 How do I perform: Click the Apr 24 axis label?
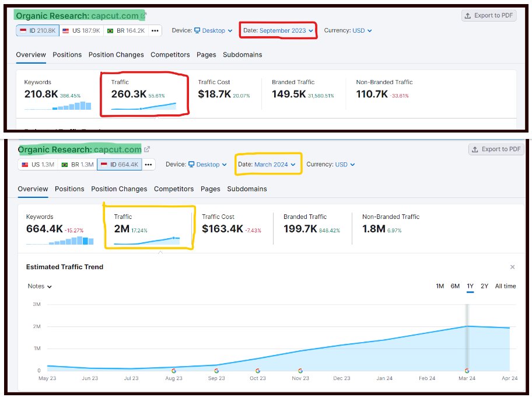(x=510, y=378)
